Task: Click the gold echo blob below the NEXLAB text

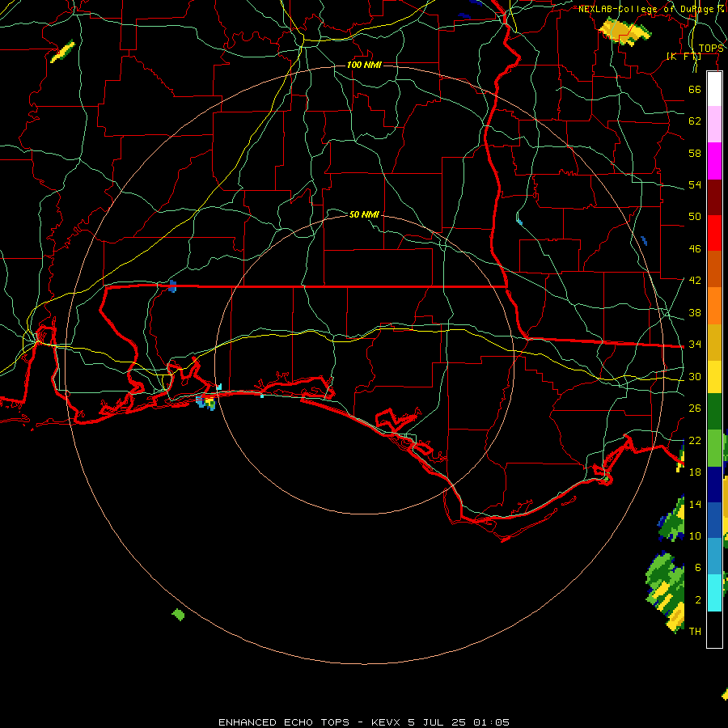Action: (624, 31)
